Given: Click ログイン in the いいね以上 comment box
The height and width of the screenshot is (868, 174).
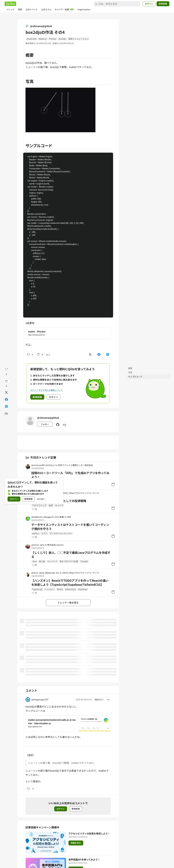Looking at the screenshot, I should point(60,809).
